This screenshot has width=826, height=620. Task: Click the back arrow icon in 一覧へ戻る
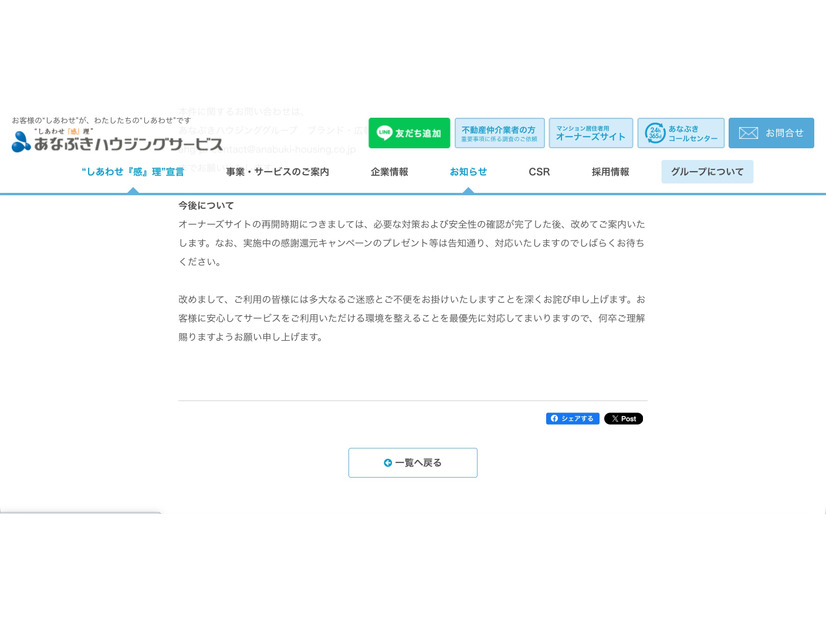click(388, 463)
